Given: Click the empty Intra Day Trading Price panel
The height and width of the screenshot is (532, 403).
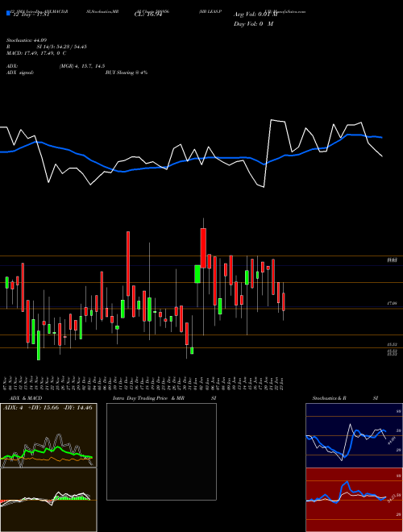Looking at the screenshot, I should pyautogui.click(x=161, y=451).
